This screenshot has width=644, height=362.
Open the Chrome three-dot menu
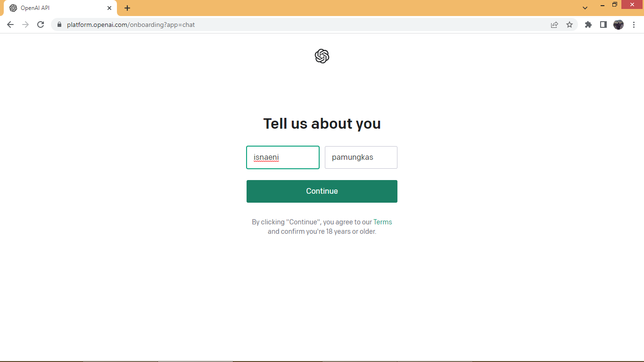(634, 25)
